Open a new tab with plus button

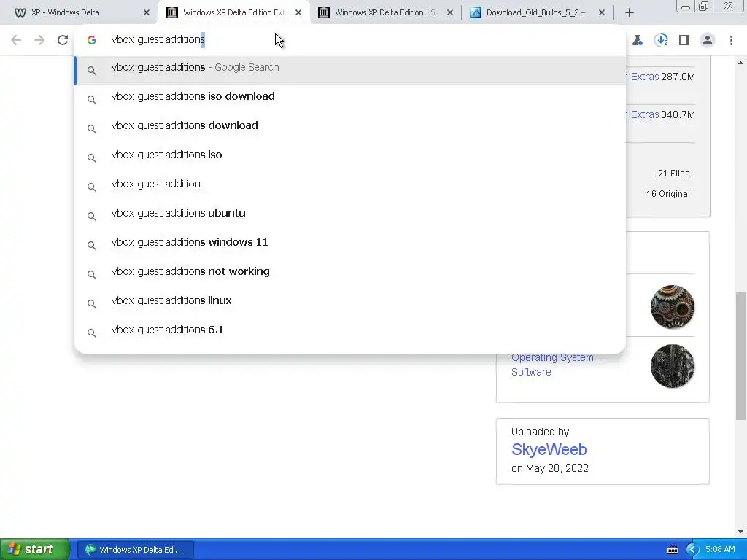point(630,12)
